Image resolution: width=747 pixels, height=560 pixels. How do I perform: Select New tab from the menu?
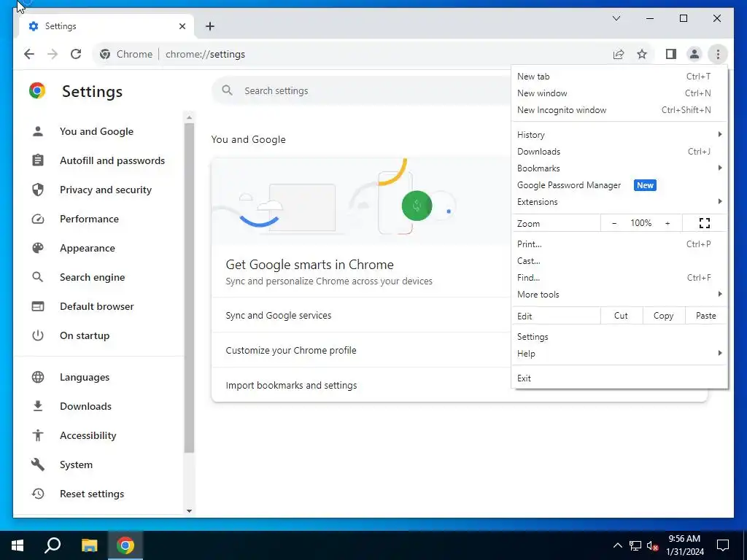click(x=619, y=76)
